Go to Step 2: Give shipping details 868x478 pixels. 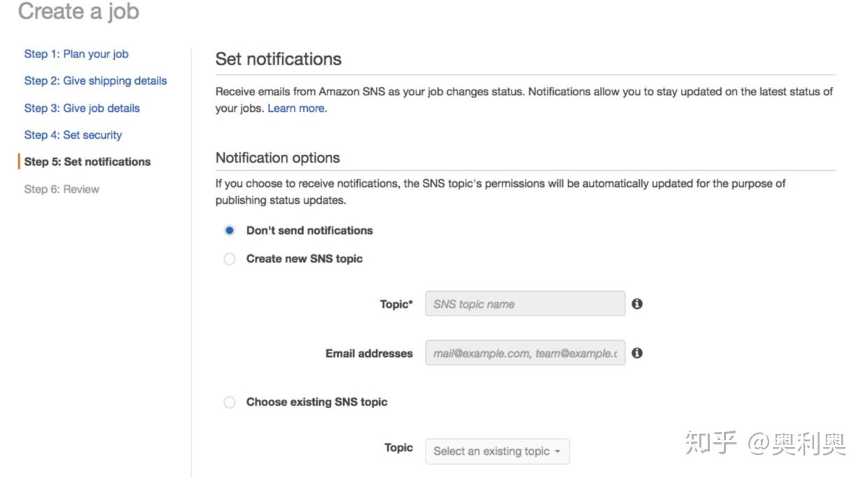pos(95,80)
